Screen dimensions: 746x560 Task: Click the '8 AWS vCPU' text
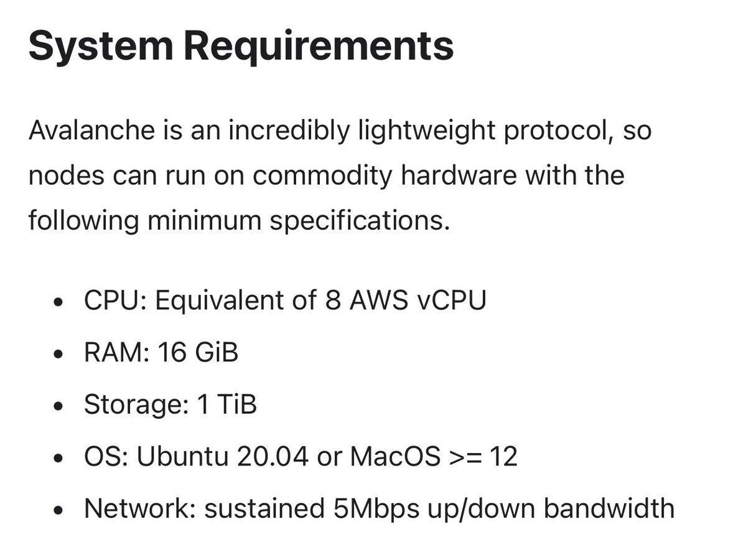pos(406,301)
